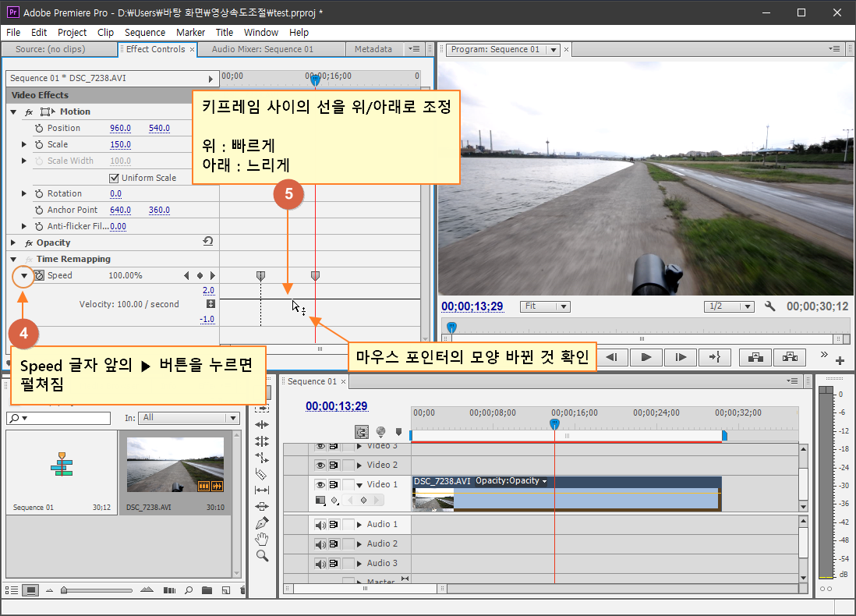The height and width of the screenshot is (616, 856).
Task: Open the 1/2 playback resolution dropdown
Action: [729, 306]
